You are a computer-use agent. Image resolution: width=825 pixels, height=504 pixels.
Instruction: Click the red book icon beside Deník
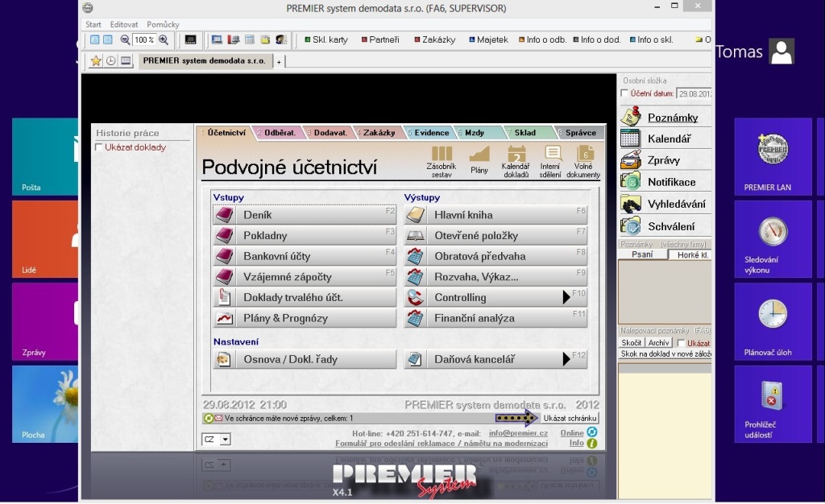point(225,215)
